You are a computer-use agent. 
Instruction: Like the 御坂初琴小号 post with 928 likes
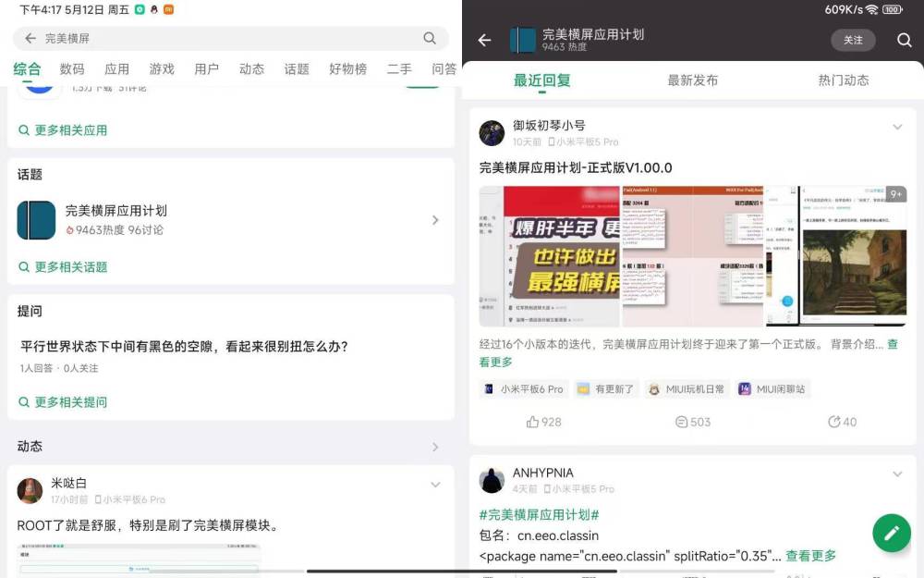click(x=543, y=422)
